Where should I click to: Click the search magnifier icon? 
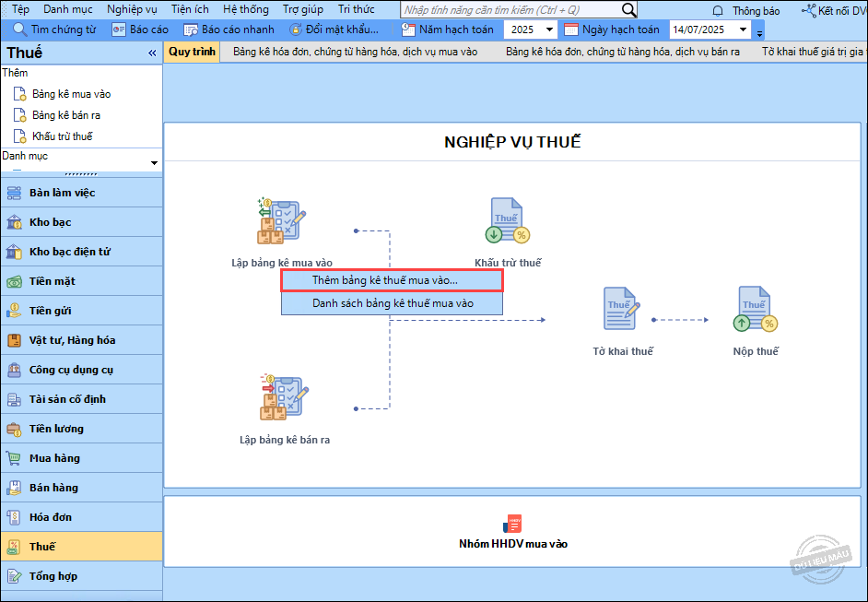click(628, 10)
